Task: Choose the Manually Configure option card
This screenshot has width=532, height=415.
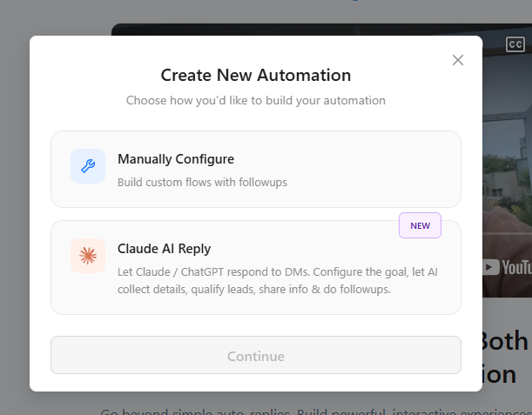Action: point(256,169)
